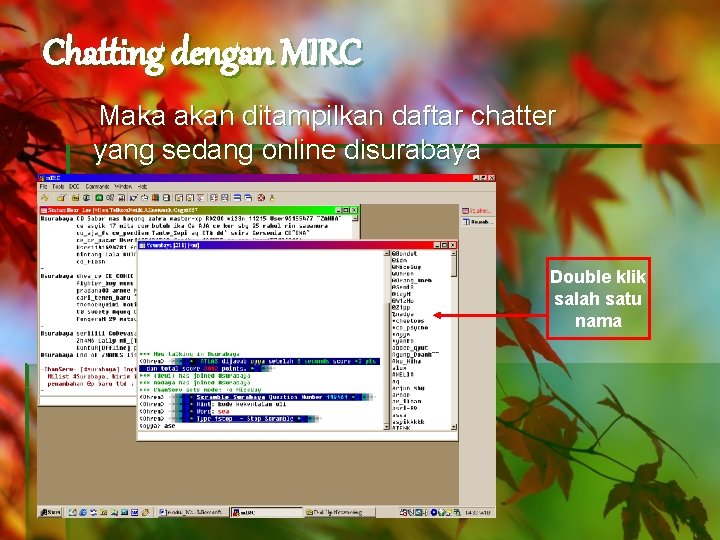Open Help lifebuoy icon in toolbar
Viewport: 720px width, 540px height.
[x=261, y=198]
